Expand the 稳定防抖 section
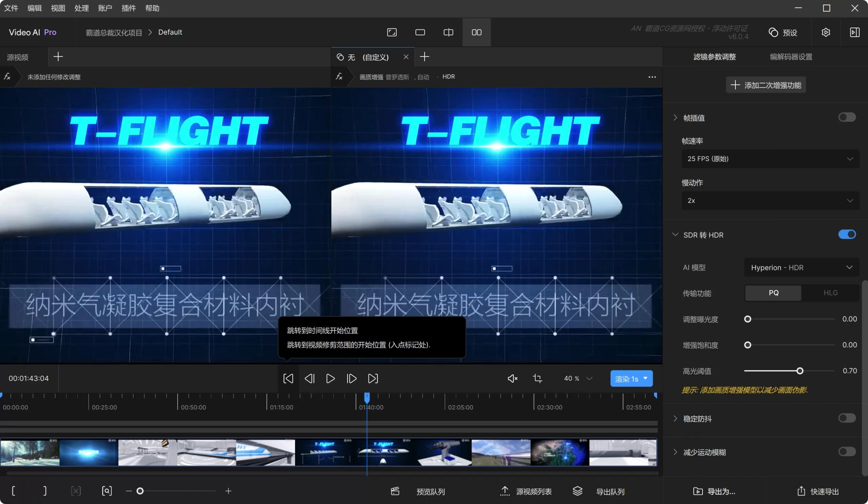Image resolution: width=868 pixels, height=504 pixels. (675, 419)
